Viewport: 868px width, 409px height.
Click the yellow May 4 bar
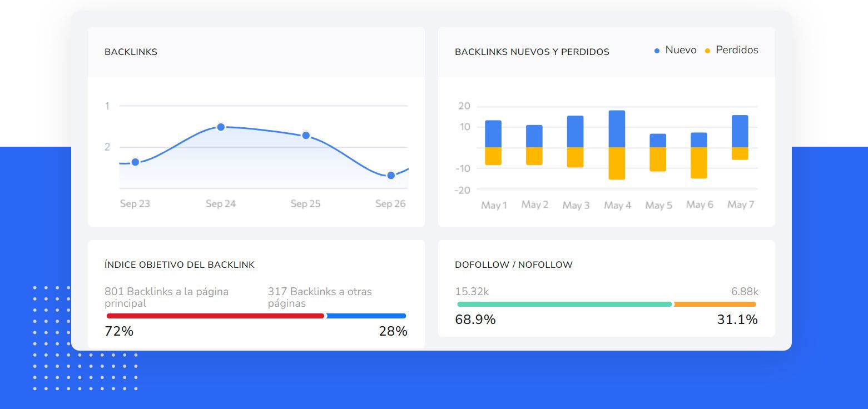click(617, 163)
